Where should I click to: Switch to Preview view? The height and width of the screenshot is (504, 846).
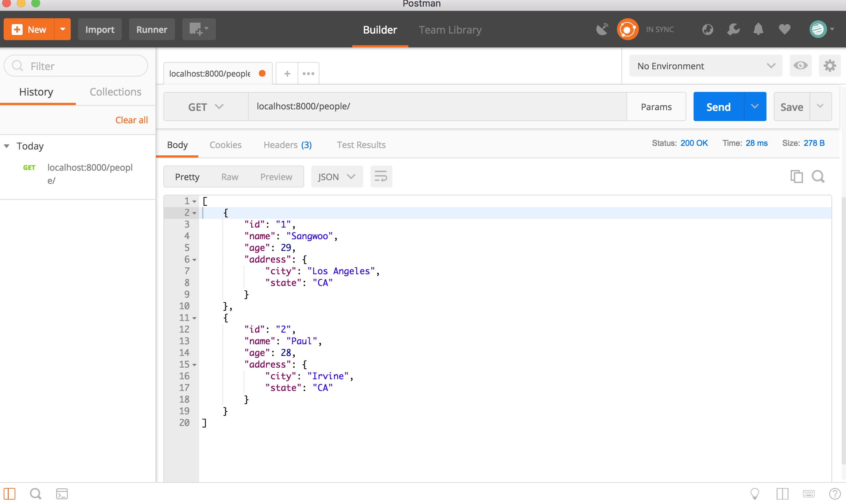276,177
